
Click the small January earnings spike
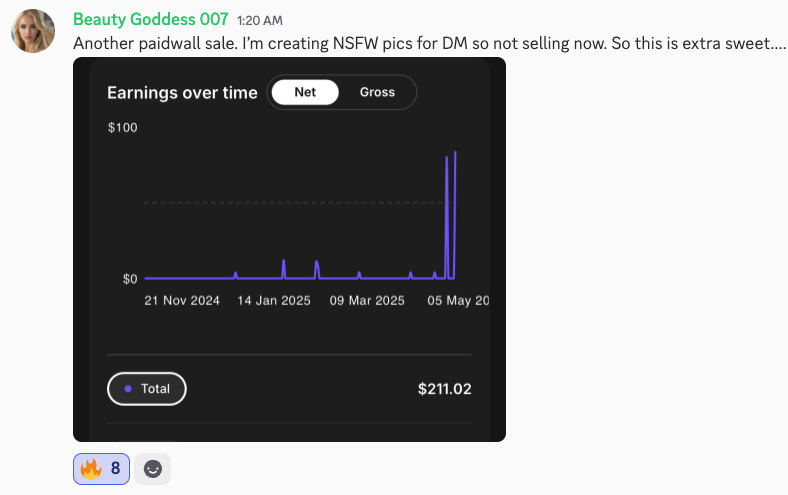284,269
